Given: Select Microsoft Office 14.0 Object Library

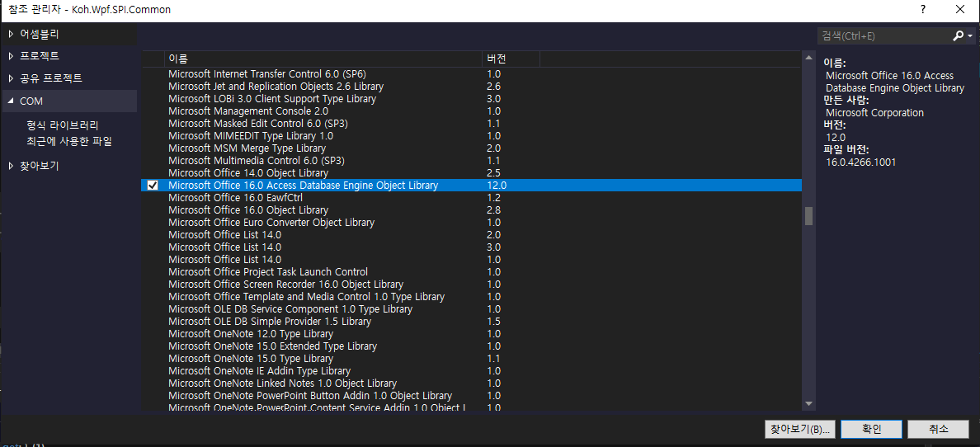Looking at the screenshot, I should [472, 172].
